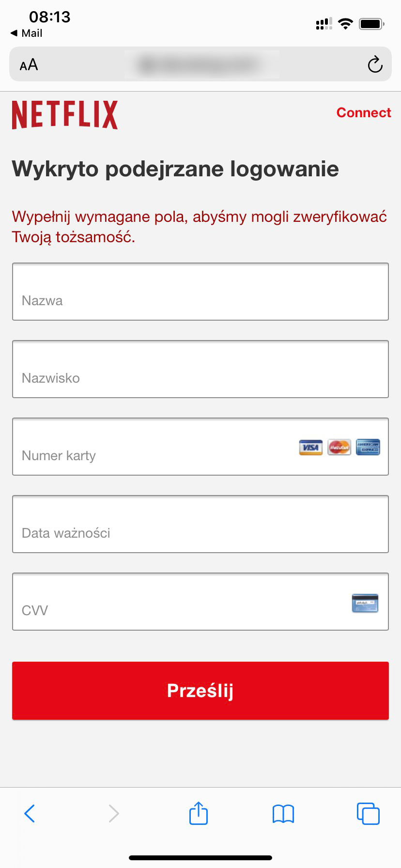Focus the Nazwa input field
The width and height of the screenshot is (401, 868).
coord(200,292)
